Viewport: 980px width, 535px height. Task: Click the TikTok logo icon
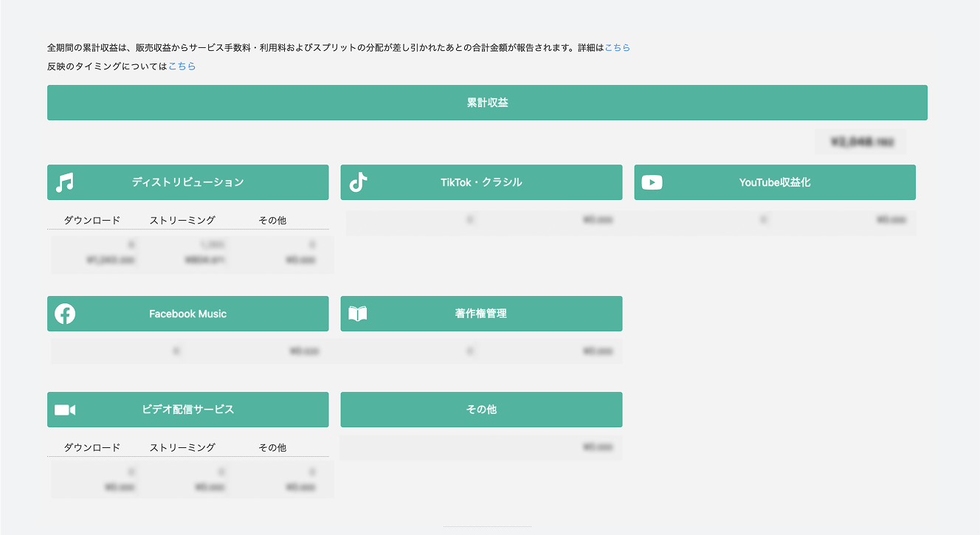click(x=358, y=182)
